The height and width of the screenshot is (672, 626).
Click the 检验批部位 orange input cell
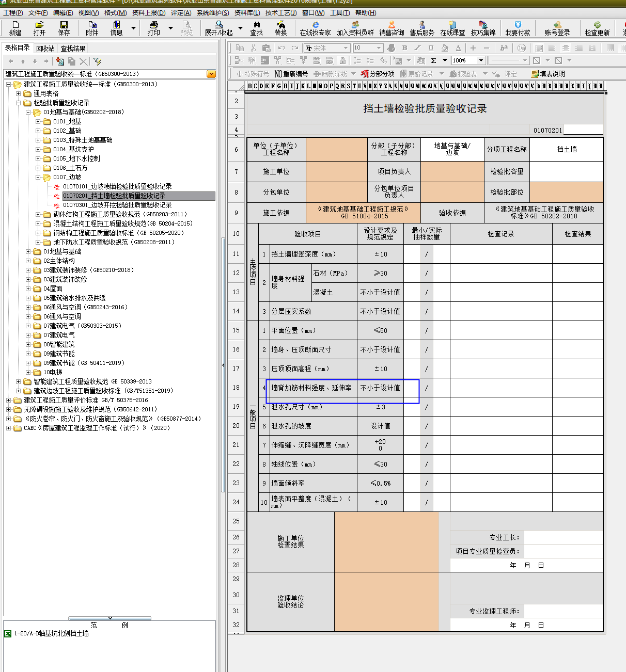click(567, 192)
